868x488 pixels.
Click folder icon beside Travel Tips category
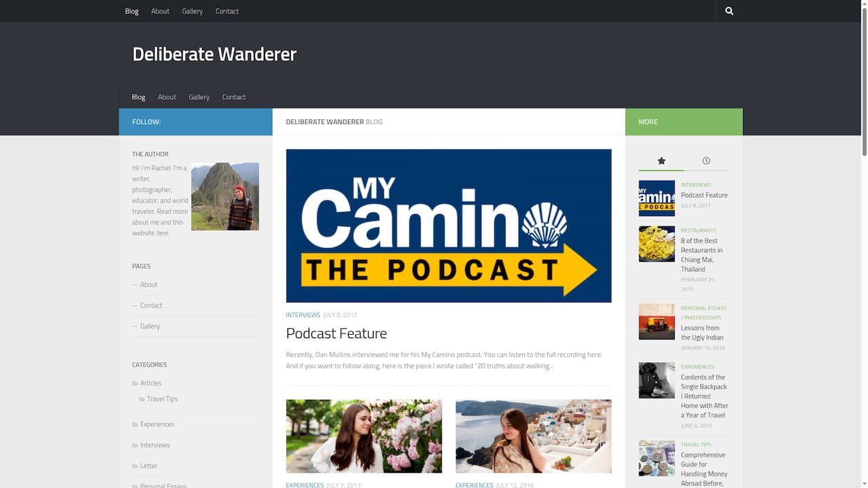pyautogui.click(x=142, y=399)
